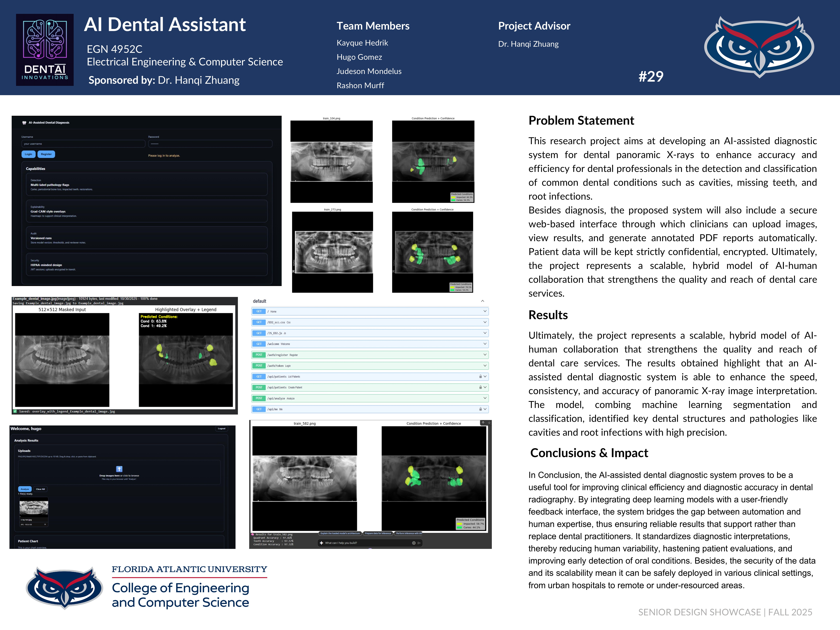
Task: Click the upload arrow icon in dropzone
Action: 119,469
